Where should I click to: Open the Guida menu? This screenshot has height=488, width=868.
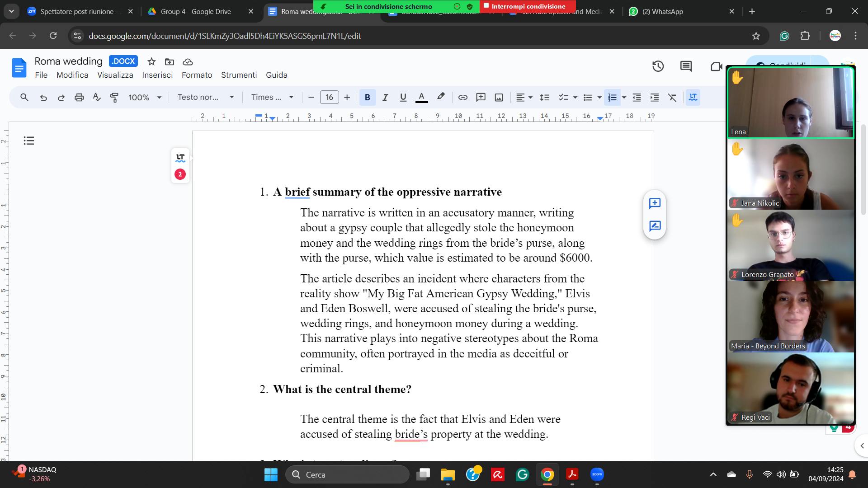coord(277,75)
